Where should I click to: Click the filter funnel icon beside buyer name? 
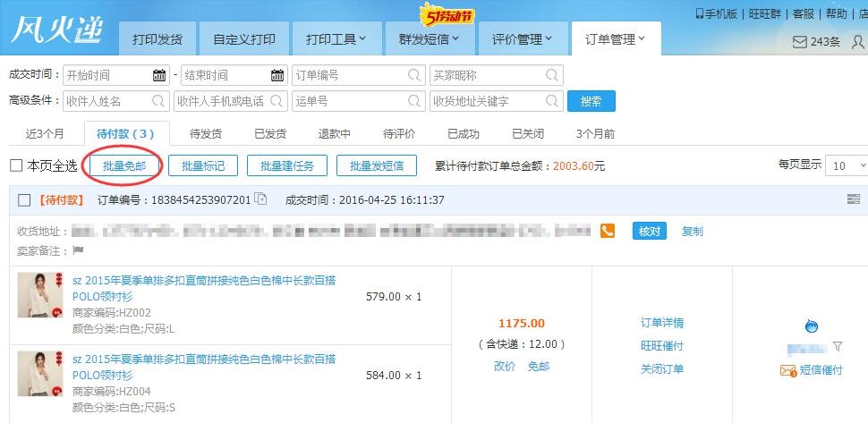(x=838, y=347)
